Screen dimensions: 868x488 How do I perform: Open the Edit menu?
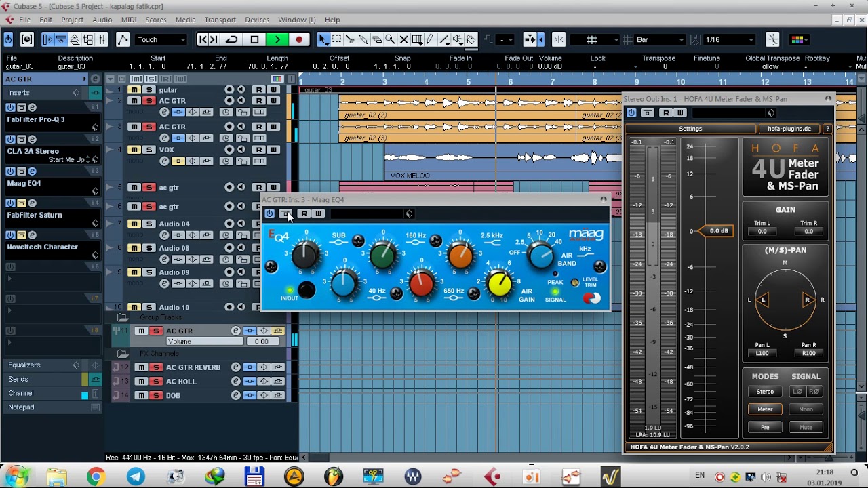[x=46, y=20]
